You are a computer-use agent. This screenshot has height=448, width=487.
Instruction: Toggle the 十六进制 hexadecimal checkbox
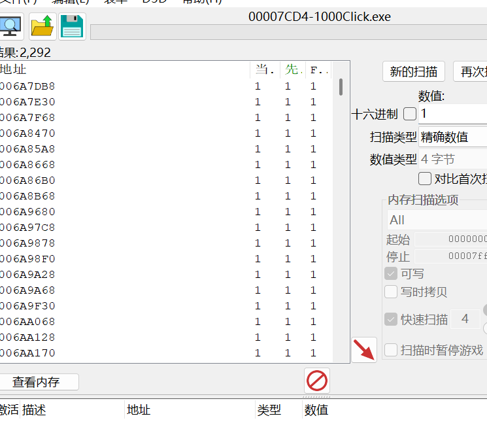410,114
